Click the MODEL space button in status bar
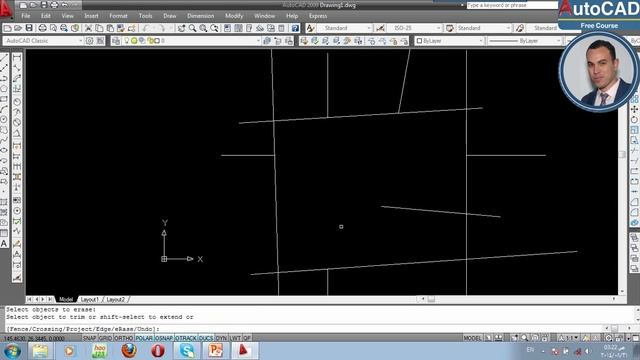 click(472, 338)
